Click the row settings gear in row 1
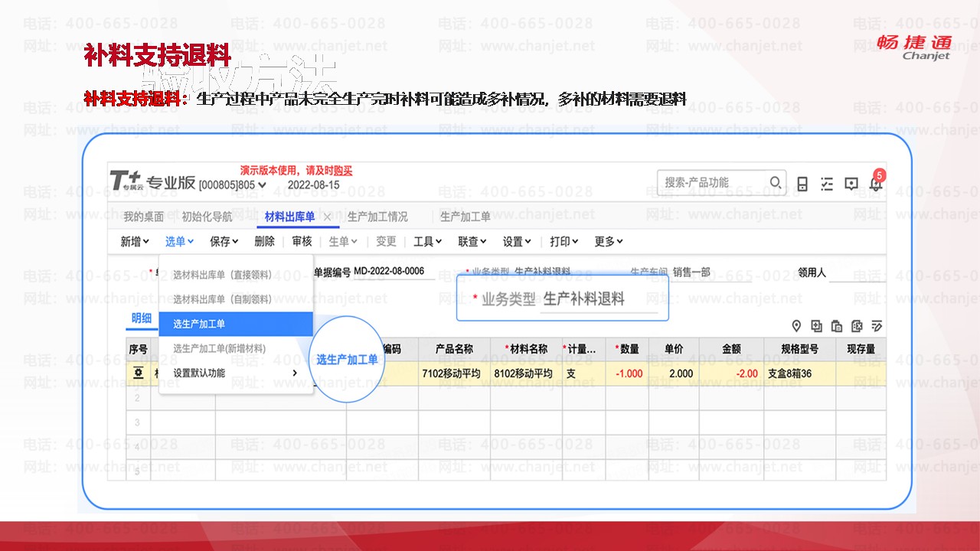The image size is (980, 551). pyautogui.click(x=139, y=373)
